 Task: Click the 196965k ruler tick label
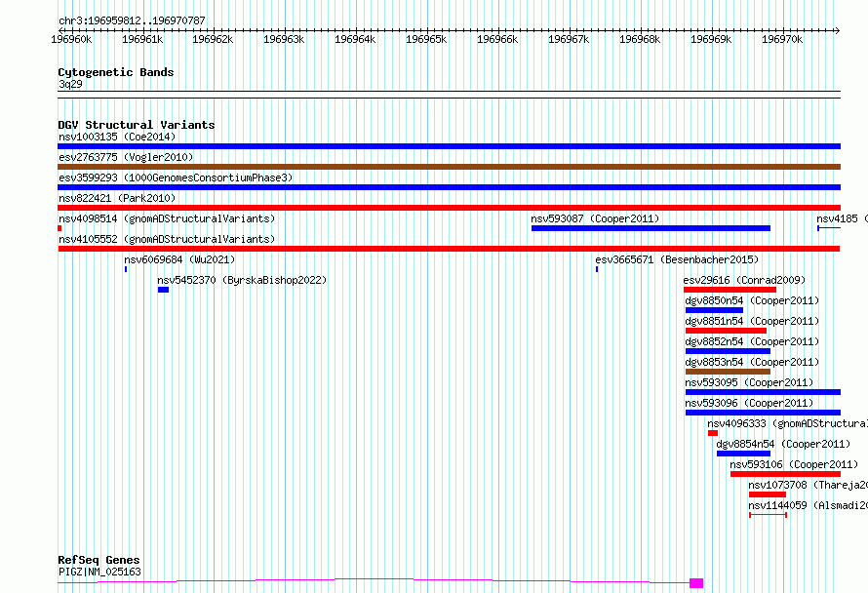(x=426, y=39)
